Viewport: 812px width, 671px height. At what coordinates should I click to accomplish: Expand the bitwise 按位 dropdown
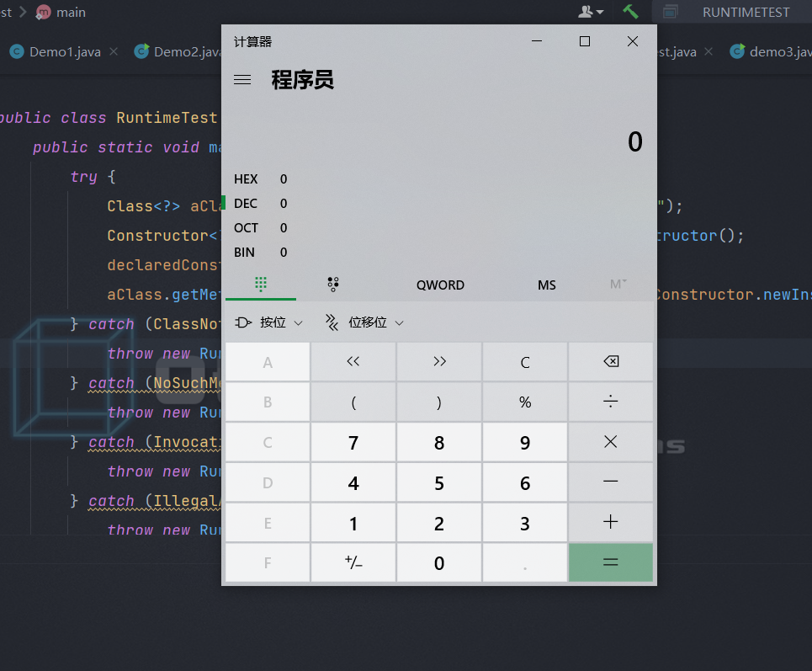268,322
